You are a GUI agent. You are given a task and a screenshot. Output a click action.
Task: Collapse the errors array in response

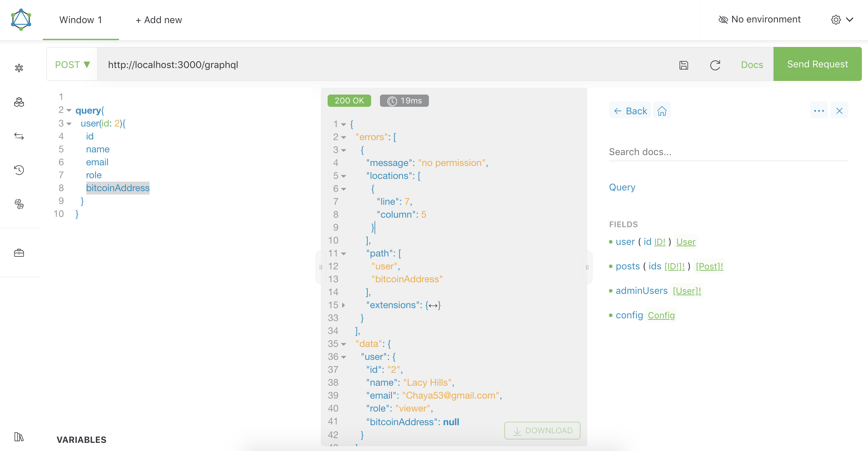click(344, 137)
